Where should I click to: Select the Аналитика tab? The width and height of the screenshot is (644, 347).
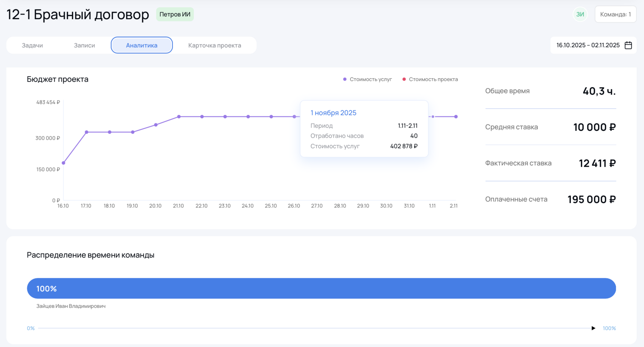click(x=142, y=45)
